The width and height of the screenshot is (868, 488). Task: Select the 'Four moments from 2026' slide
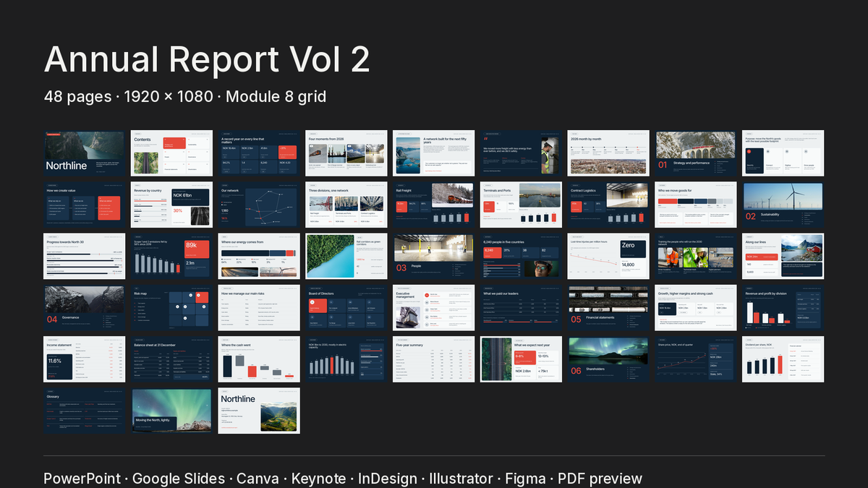[346, 153]
